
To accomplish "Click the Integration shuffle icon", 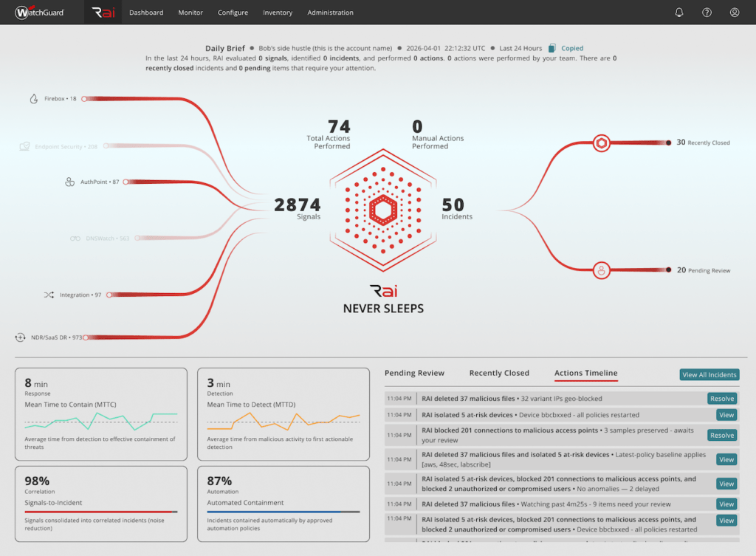I will click(x=49, y=295).
